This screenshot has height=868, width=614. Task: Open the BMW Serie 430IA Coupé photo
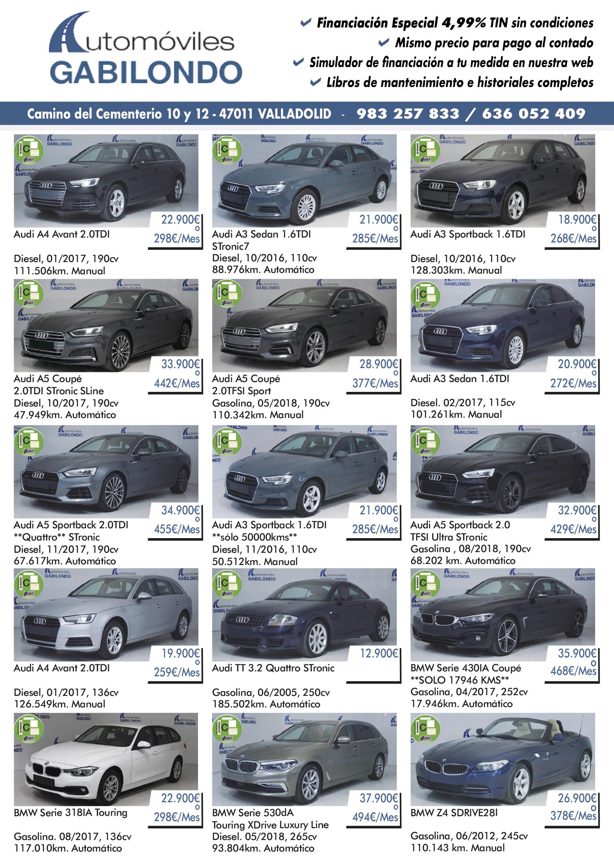point(503,614)
